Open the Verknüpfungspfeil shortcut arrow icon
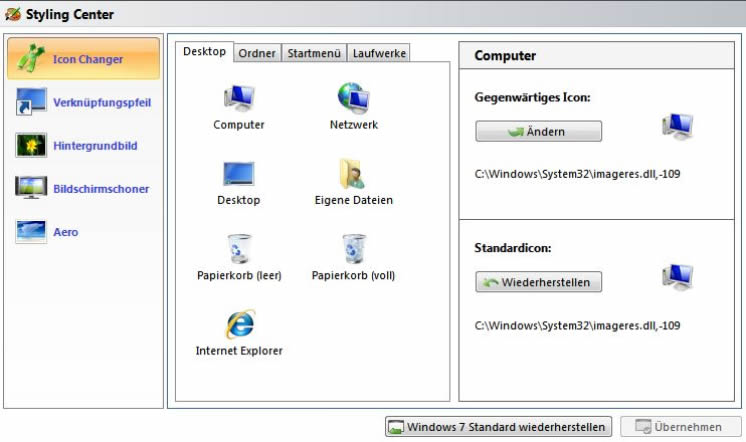 31,102
